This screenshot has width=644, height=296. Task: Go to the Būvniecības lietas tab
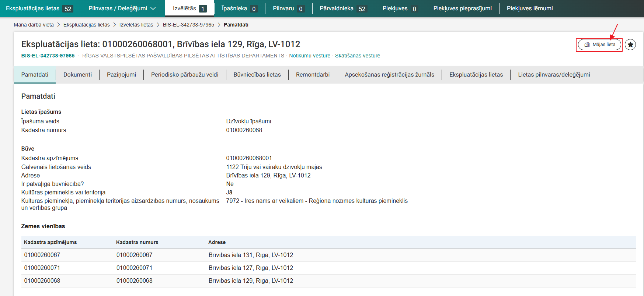pyautogui.click(x=257, y=75)
